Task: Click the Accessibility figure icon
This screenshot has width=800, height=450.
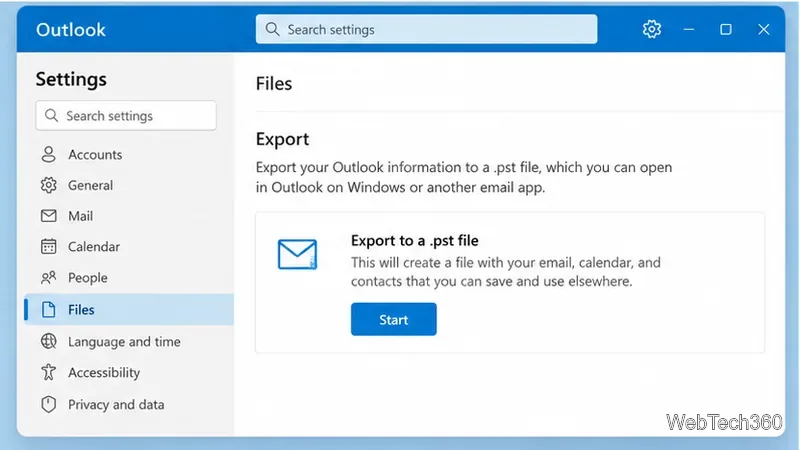Action: pyautogui.click(x=48, y=372)
